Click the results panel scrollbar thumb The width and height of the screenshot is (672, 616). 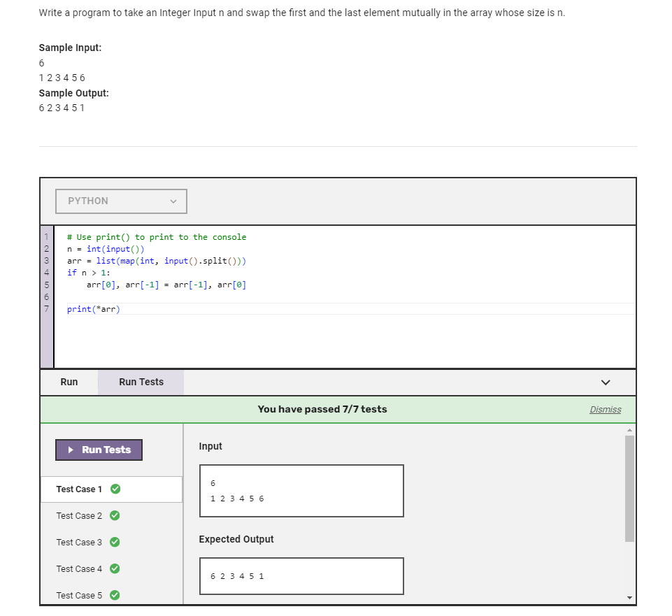629,489
